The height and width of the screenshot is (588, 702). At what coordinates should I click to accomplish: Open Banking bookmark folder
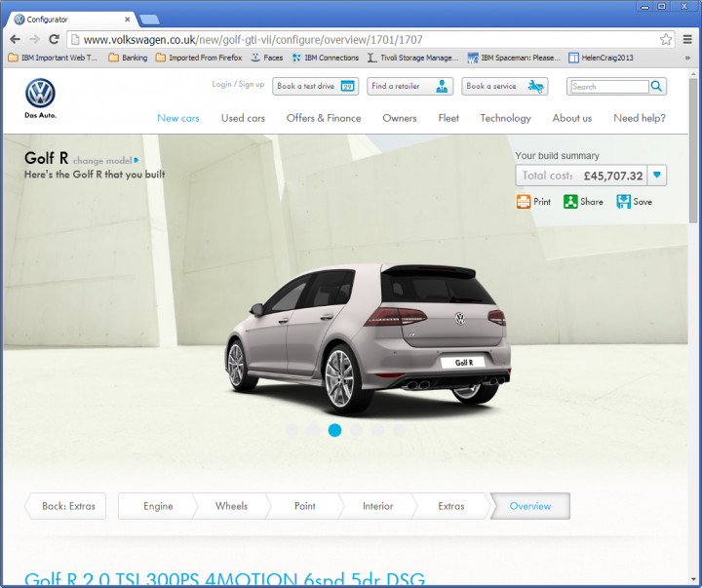pos(128,58)
